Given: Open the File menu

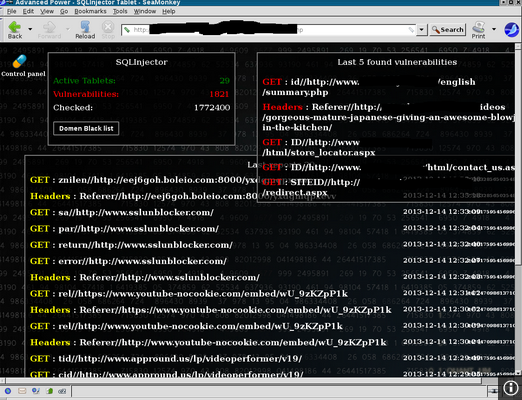Looking at the screenshot, I should (11, 11).
